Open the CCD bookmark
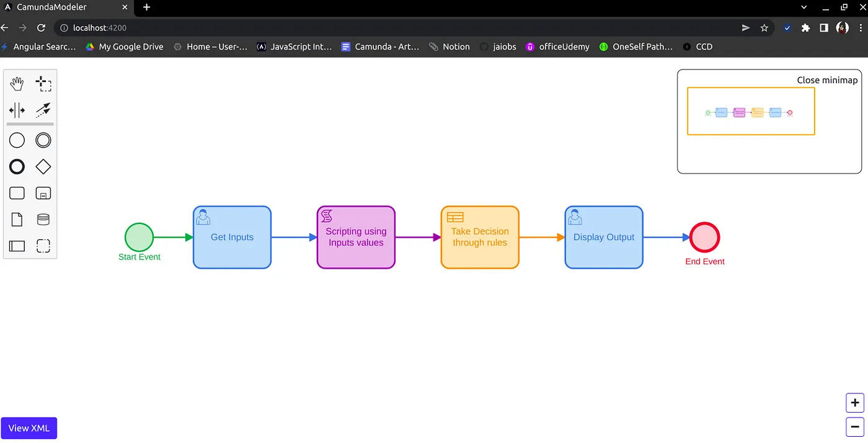Viewport: 868px width, 443px height. 697,47
